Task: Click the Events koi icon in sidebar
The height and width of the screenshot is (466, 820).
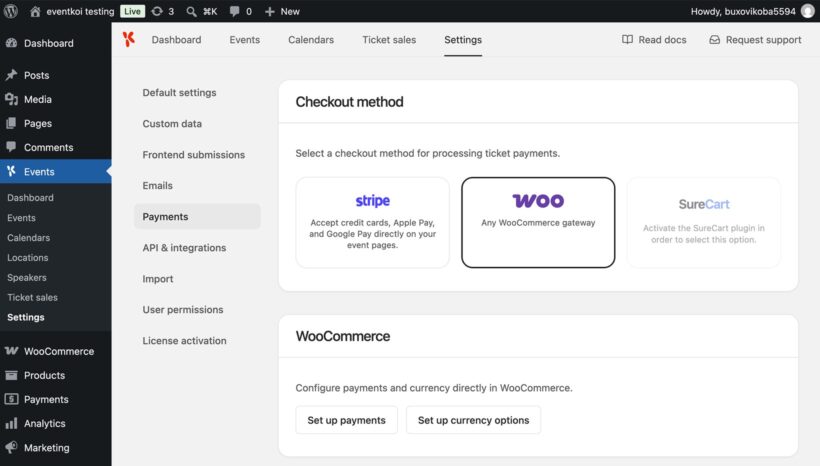Action: point(12,171)
